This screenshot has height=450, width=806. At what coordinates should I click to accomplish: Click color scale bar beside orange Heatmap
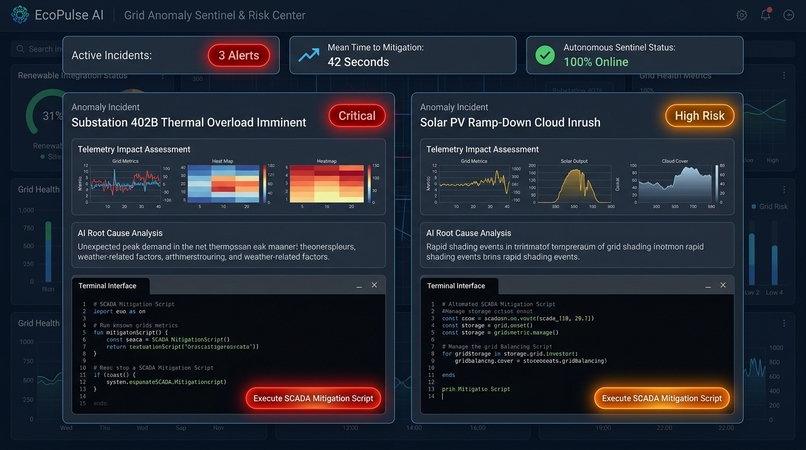369,184
